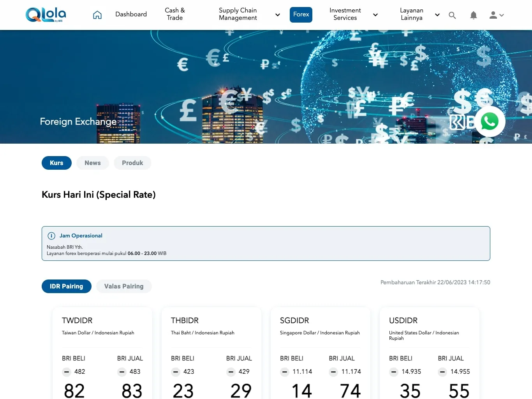
Task: Select Valas Pairing toggle
Action: click(124, 287)
